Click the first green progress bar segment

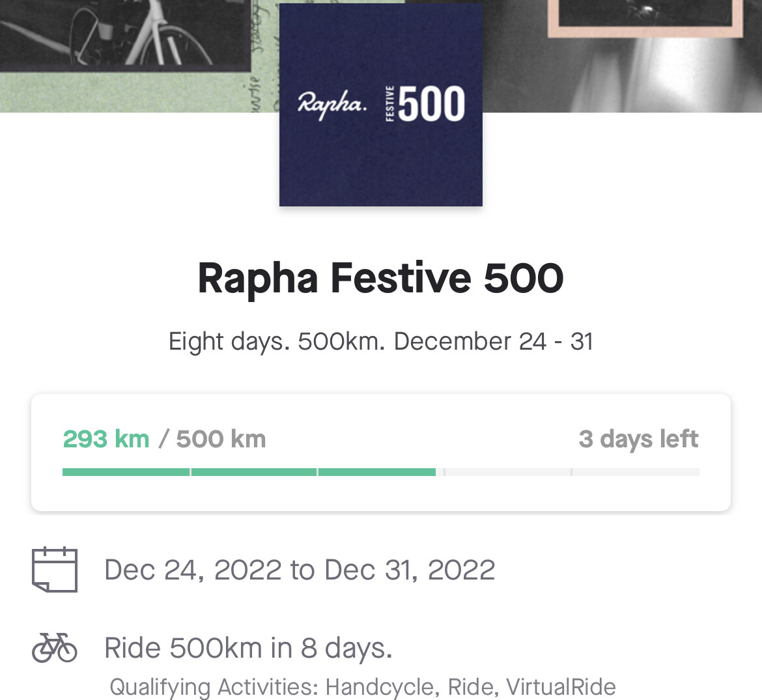(x=126, y=472)
